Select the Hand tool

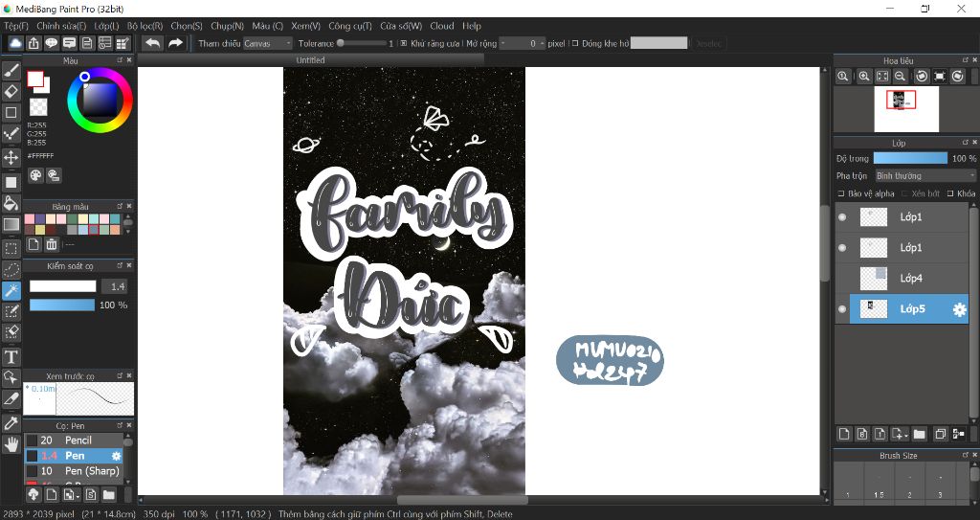[x=11, y=444]
